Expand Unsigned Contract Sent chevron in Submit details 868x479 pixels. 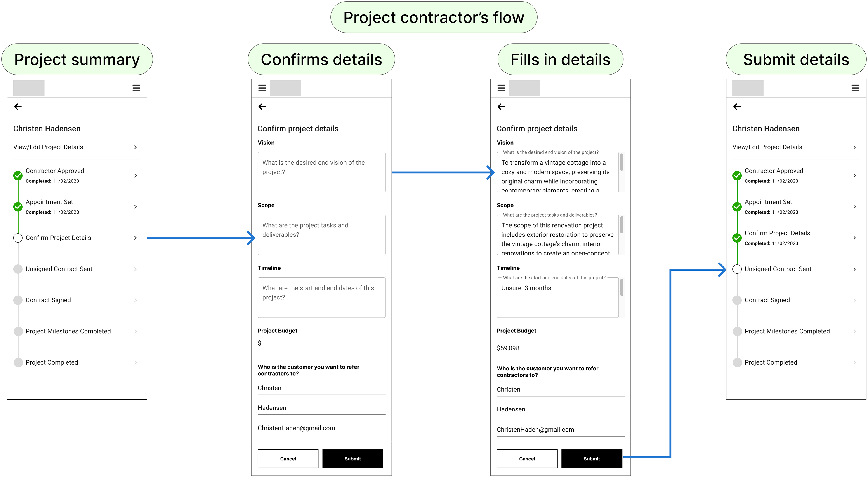coord(854,269)
